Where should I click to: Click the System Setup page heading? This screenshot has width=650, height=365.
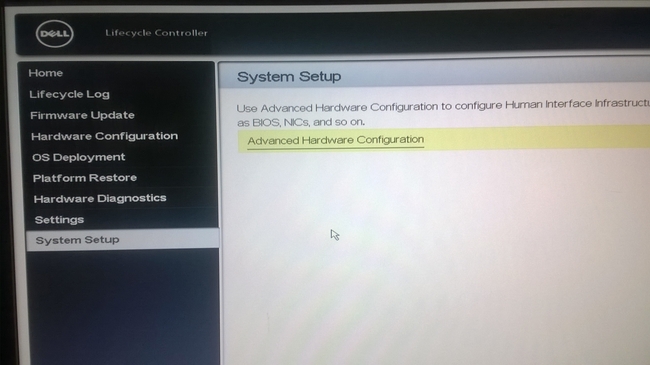click(x=289, y=77)
